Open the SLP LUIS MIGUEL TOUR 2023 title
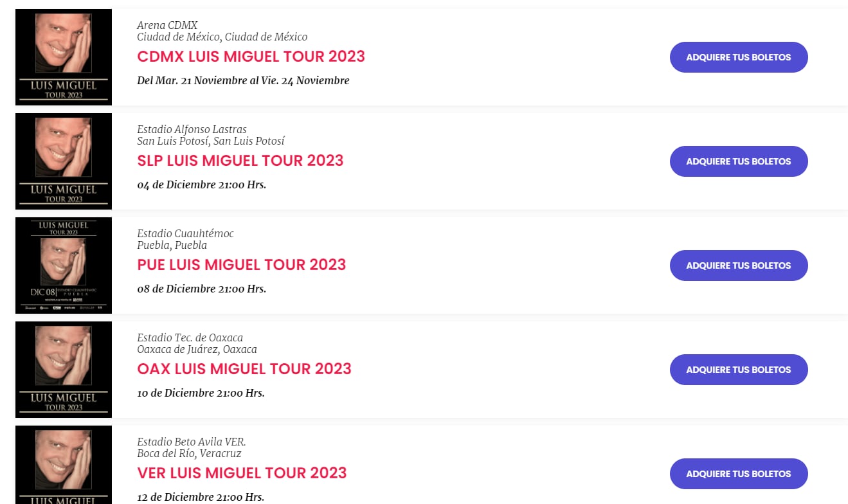Screen dimensions: 848x504 coord(240,161)
